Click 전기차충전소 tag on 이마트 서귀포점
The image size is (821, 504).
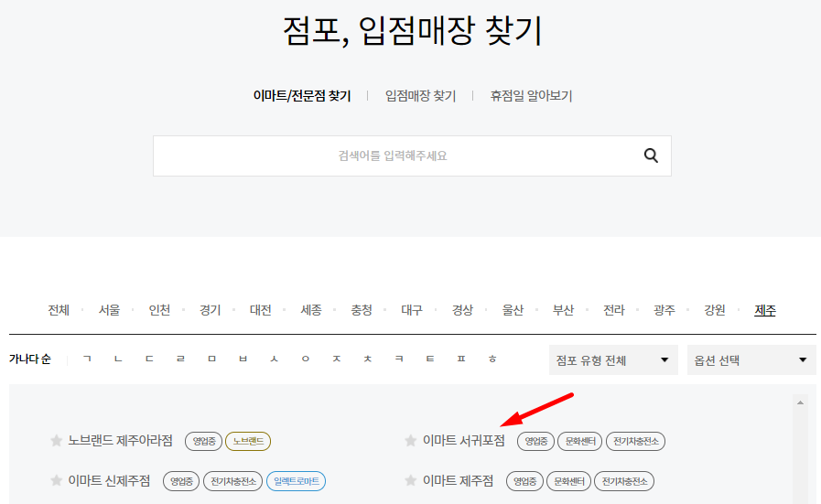click(x=635, y=441)
